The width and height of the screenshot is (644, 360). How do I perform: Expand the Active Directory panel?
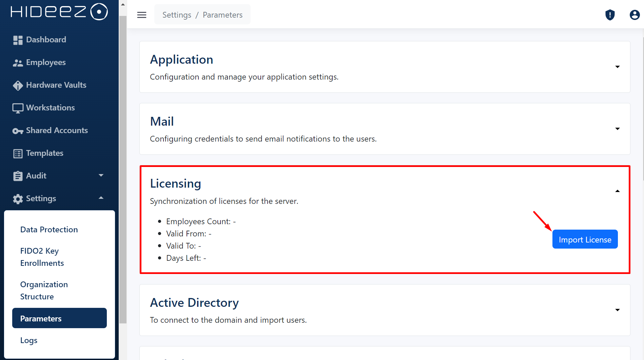[617, 310]
